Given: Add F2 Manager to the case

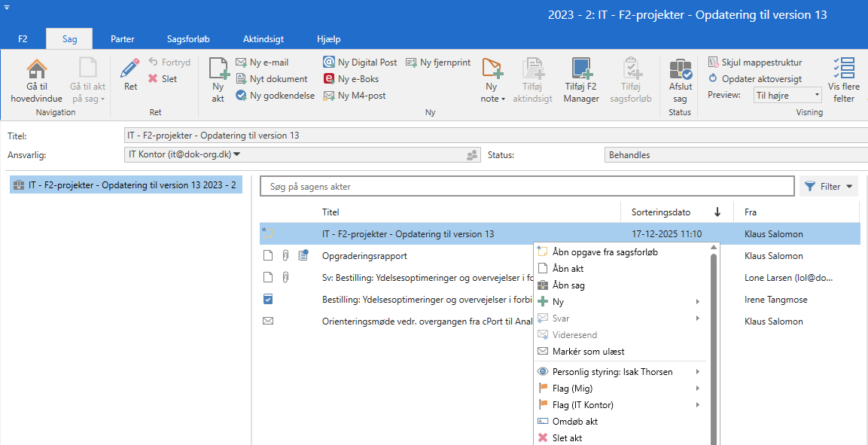Looking at the screenshot, I should point(582,81).
